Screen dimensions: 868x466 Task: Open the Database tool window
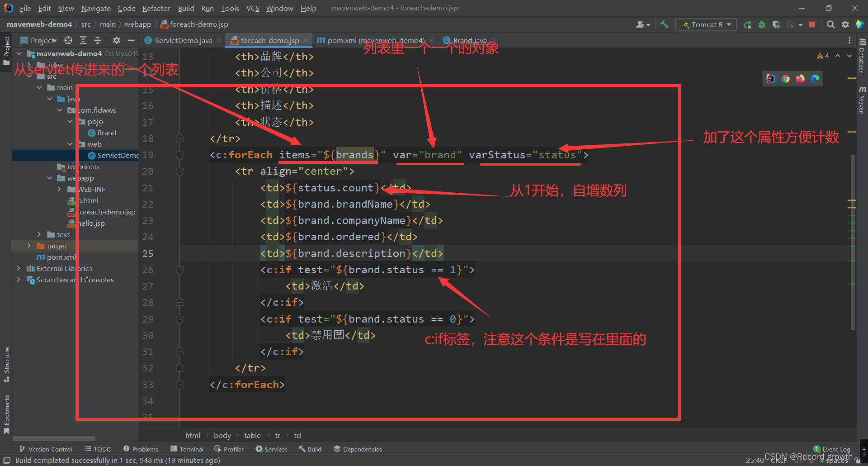861,59
